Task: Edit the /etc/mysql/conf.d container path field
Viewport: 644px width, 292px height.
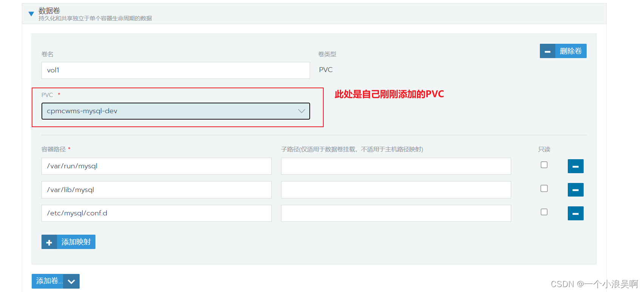Action: coord(156,213)
